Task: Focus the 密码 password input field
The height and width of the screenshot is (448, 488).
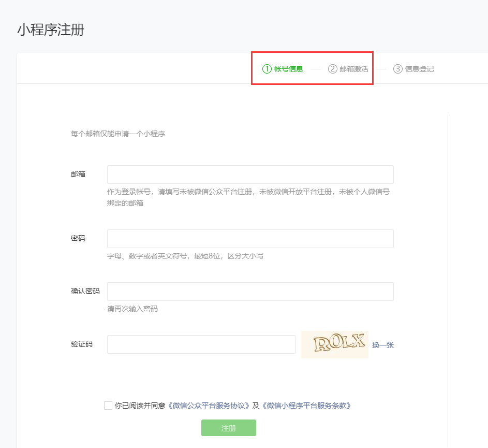Action: [250, 239]
